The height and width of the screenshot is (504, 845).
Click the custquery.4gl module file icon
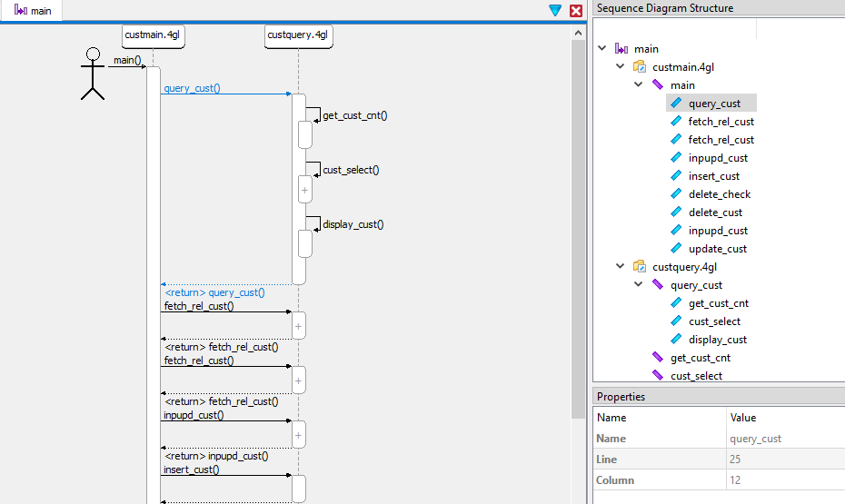pos(640,267)
